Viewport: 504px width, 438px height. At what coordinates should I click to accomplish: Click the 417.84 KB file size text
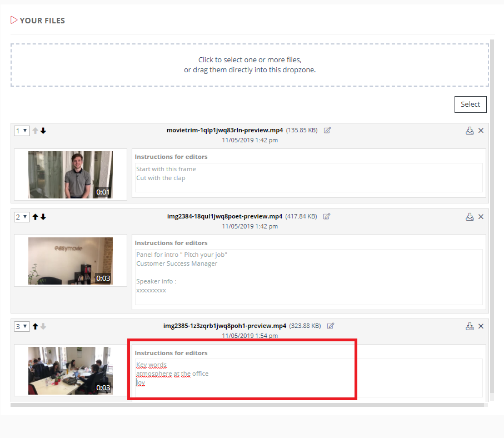pos(301,216)
